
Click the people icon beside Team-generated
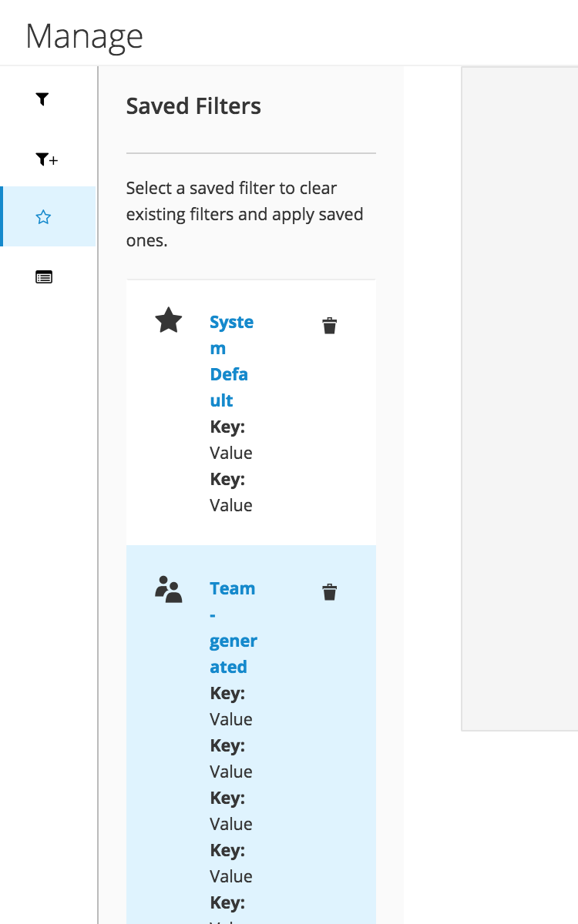point(169,589)
